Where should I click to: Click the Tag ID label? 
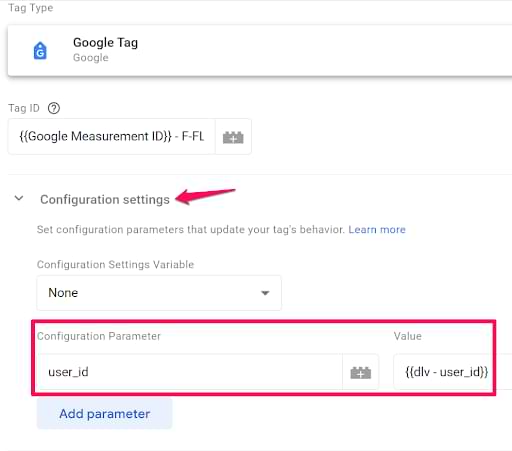pyautogui.click(x=24, y=108)
